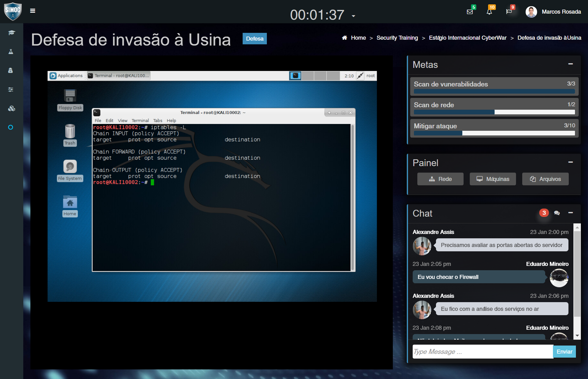Click the sliders settings sidebar icon
The height and width of the screenshot is (379, 588).
coord(11,90)
